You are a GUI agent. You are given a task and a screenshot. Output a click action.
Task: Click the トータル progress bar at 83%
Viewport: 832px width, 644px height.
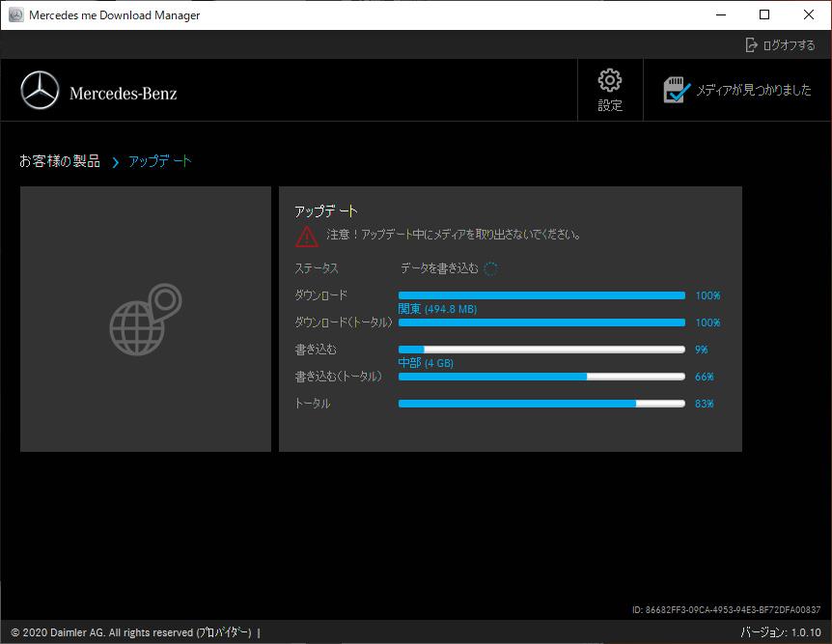tap(541, 404)
